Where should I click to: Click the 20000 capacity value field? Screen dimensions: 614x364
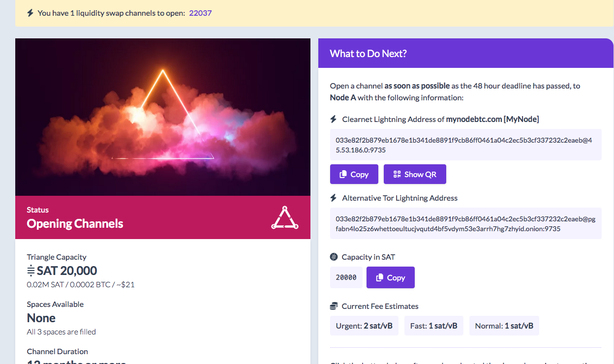[346, 277]
